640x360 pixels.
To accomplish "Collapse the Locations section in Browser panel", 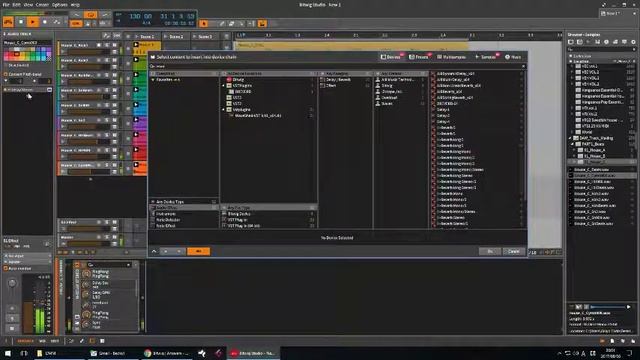I will point(571,61).
